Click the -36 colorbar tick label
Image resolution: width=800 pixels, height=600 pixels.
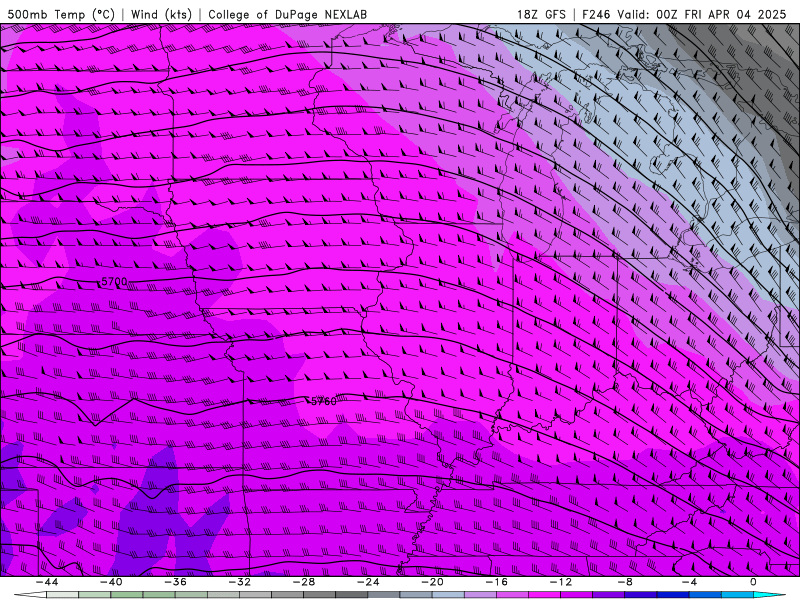pyautogui.click(x=175, y=582)
